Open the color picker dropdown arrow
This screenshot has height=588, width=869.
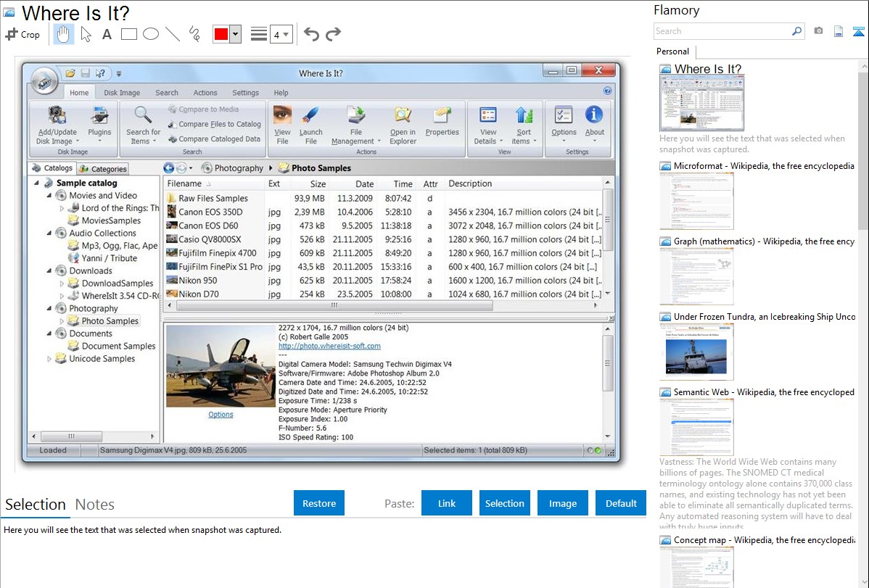(235, 34)
